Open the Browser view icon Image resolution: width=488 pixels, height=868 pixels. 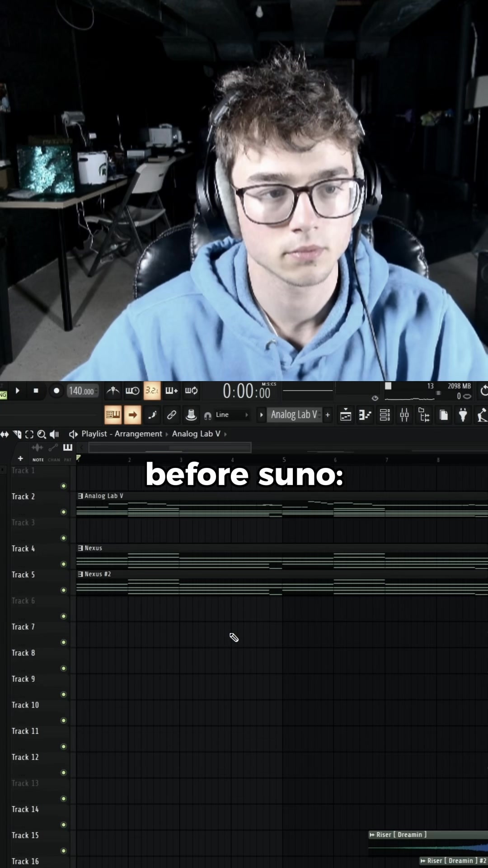pyautogui.click(x=424, y=415)
